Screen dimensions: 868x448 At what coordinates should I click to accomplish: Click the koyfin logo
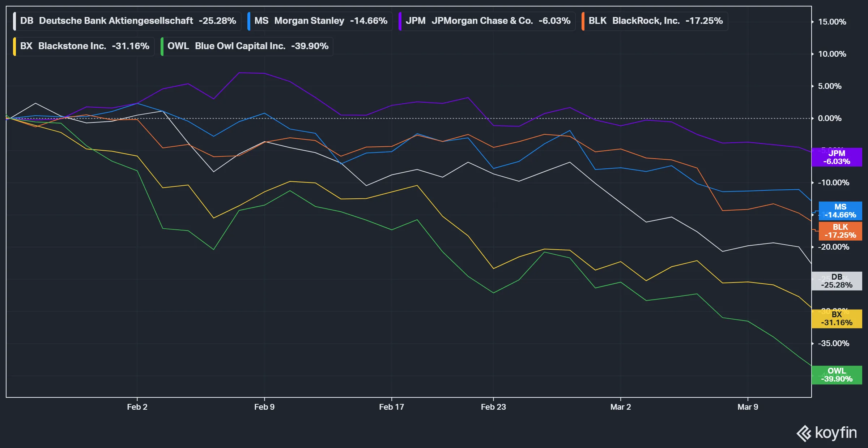point(827,433)
